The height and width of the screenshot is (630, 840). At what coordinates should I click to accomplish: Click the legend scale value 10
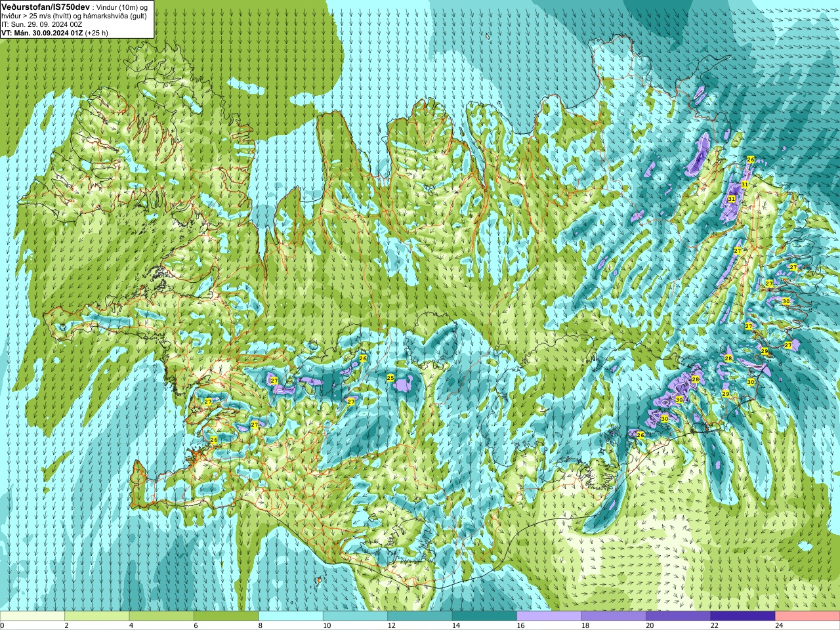(327, 625)
